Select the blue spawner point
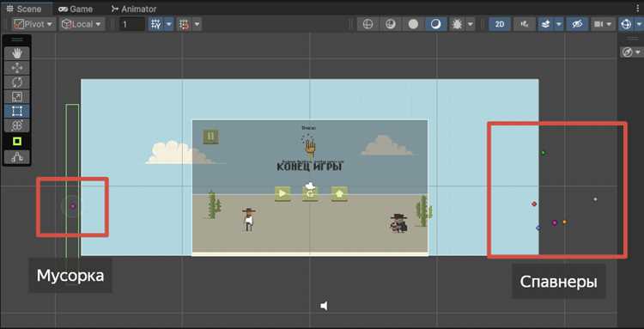644x329 pixels. (538, 228)
